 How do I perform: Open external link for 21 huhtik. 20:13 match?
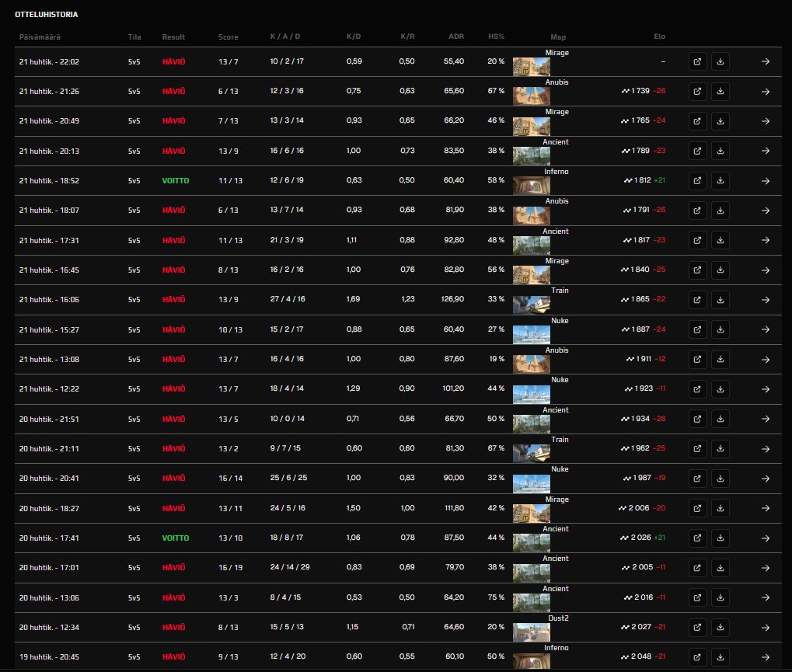tap(697, 151)
